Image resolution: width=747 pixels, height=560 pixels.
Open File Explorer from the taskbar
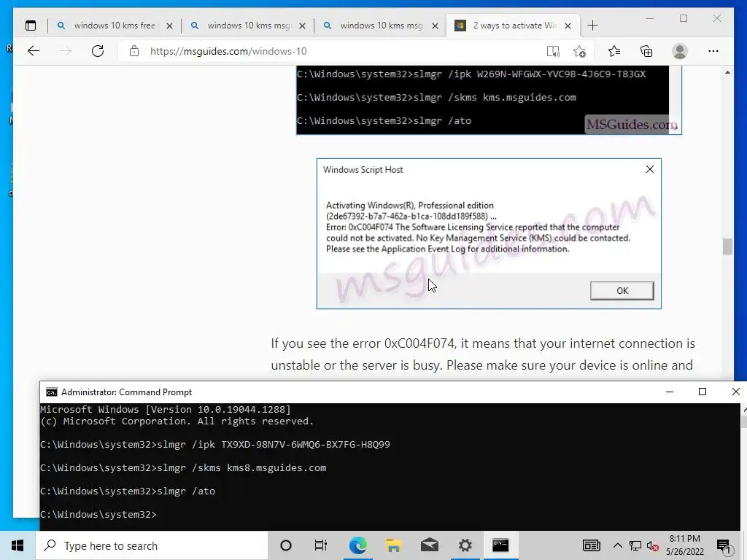393,545
